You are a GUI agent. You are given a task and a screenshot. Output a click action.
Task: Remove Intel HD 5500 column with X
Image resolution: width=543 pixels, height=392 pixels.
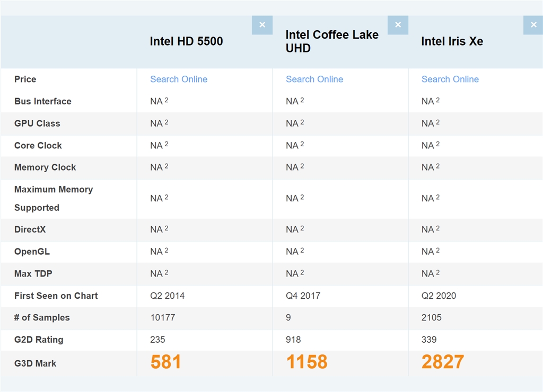pyautogui.click(x=262, y=25)
